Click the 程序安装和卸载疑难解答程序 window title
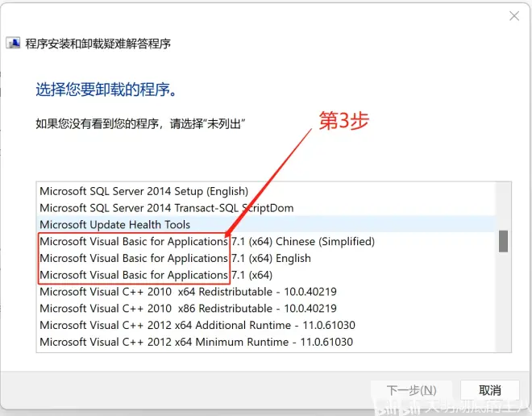This screenshot has height=416, width=532. pyautogui.click(x=98, y=44)
